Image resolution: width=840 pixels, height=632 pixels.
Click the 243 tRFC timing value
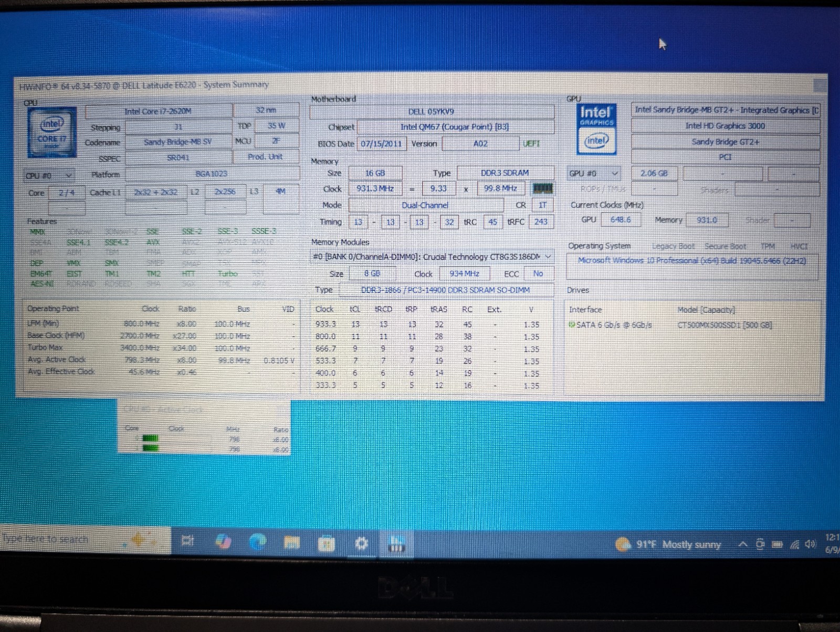pos(541,222)
